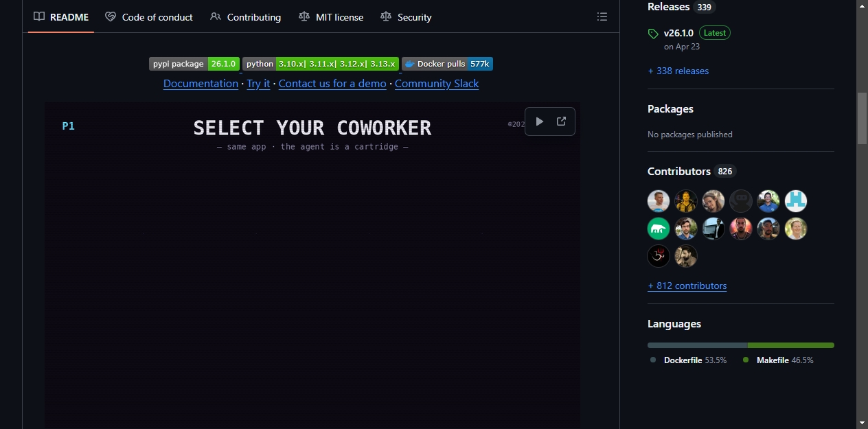Open the Contributors heading link
868x429 pixels.
(679, 172)
